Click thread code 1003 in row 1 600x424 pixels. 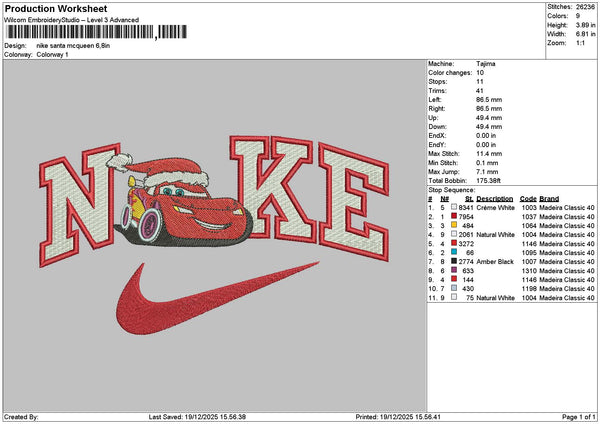pos(529,207)
